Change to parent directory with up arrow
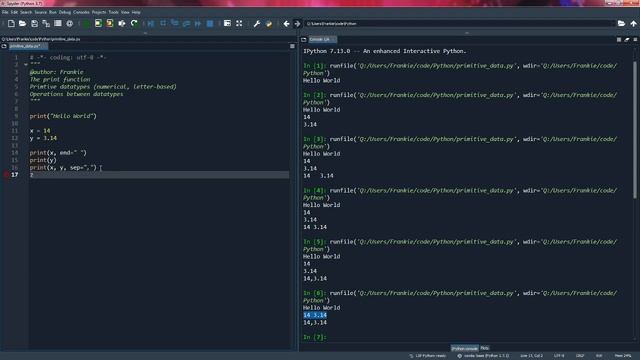Image resolution: width=640 pixels, height=360 pixels. pyautogui.click(x=633, y=24)
